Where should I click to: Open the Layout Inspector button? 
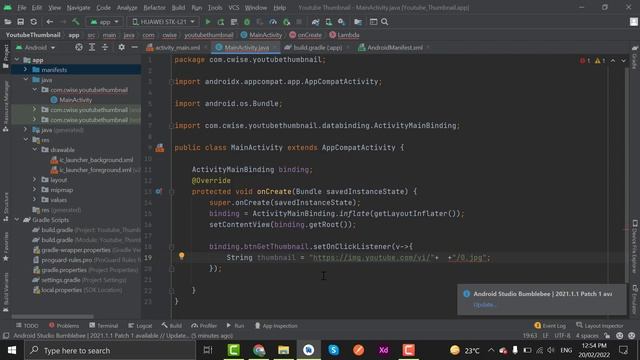(600, 326)
